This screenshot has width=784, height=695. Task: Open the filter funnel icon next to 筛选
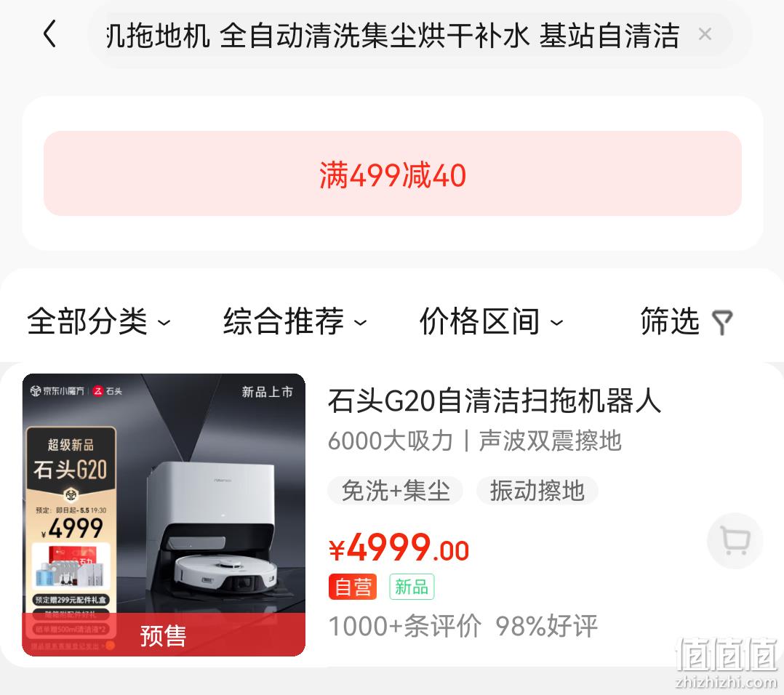pyautogui.click(x=722, y=322)
